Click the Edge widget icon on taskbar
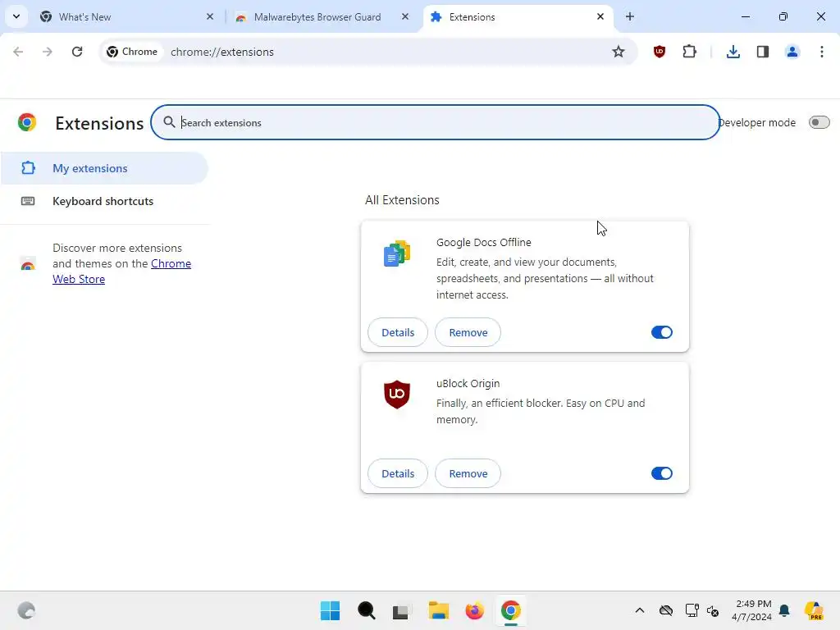Image resolution: width=840 pixels, height=630 pixels. 26,610
